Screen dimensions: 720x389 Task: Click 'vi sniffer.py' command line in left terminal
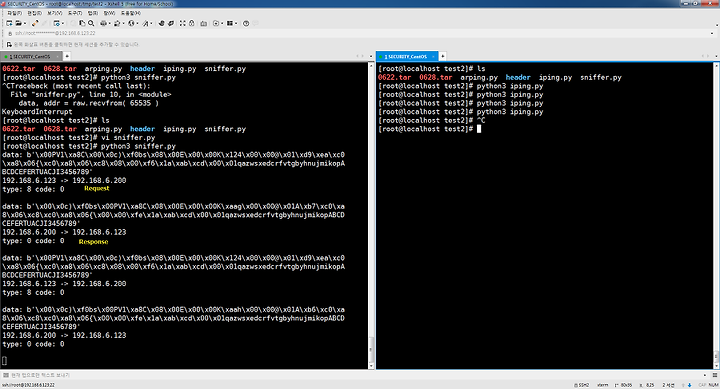(x=79, y=137)
